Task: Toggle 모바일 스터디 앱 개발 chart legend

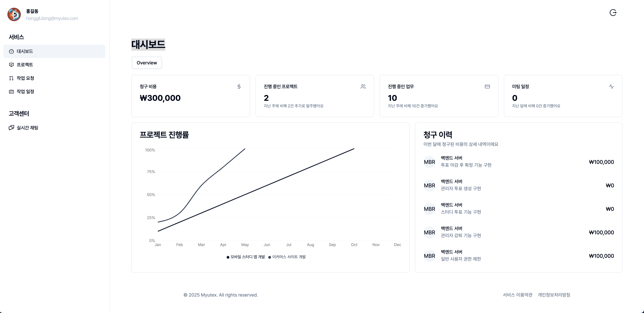Action: click(x=245, y=257)
